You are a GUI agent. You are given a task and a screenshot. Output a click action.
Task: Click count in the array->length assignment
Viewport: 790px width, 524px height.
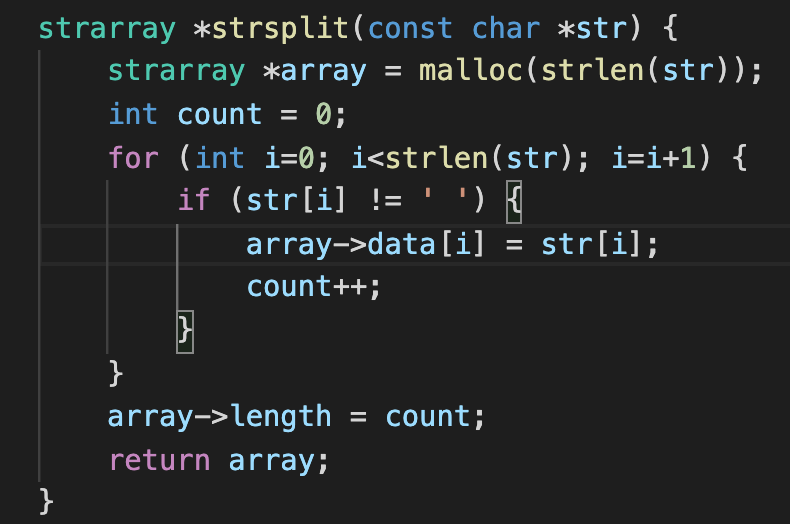(x=427, y=416)
